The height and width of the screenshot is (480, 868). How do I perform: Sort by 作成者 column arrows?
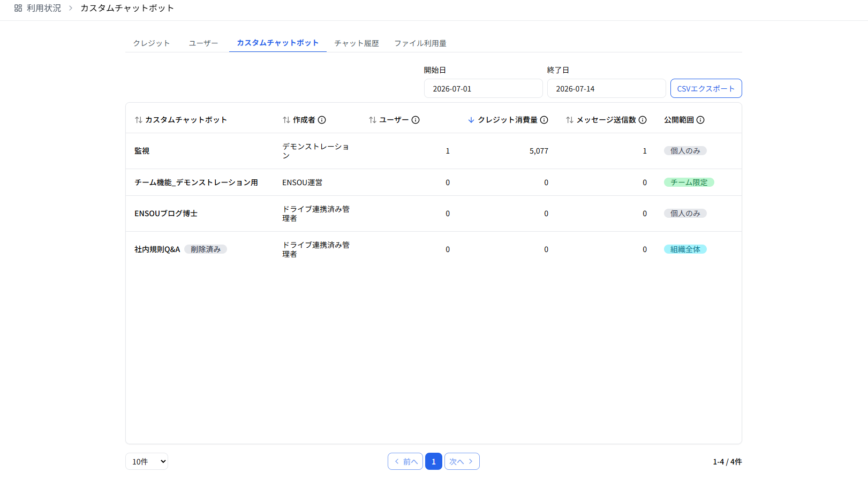click(x=286, y=120)
